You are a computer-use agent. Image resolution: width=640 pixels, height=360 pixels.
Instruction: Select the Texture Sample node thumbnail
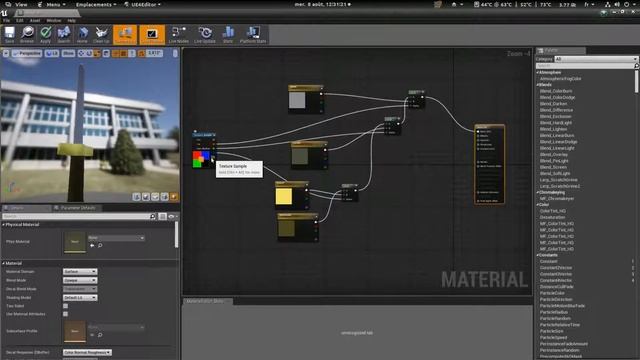click(201, 159)
